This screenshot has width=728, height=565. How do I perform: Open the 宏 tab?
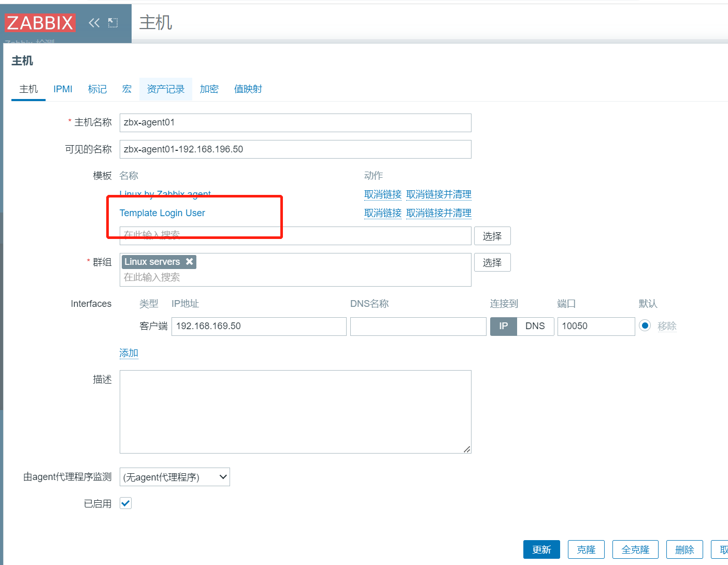pyautogui.click(x=127, y=89)
